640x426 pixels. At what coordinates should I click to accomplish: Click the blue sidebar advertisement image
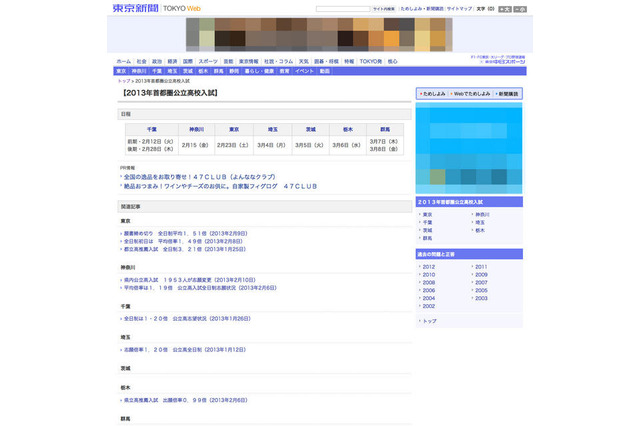point(469,148)
